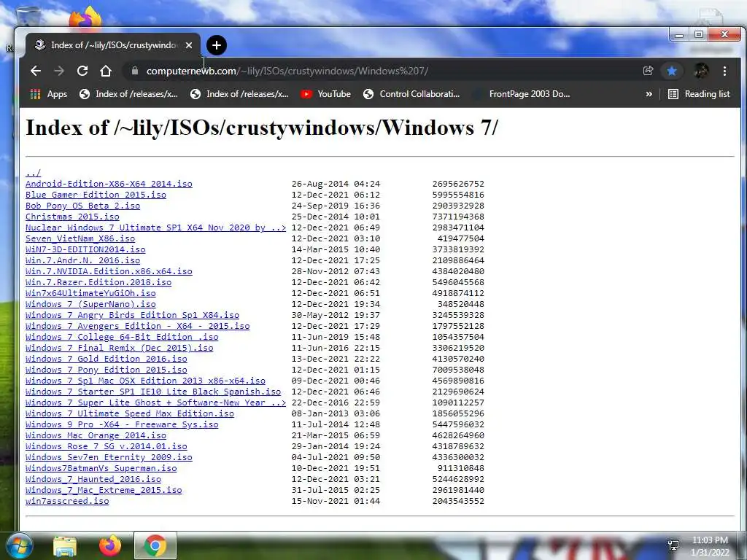This screenshot has height=560, width=747.
Task: Toggle the bookmark star for this page
Action: click(672, 71)
